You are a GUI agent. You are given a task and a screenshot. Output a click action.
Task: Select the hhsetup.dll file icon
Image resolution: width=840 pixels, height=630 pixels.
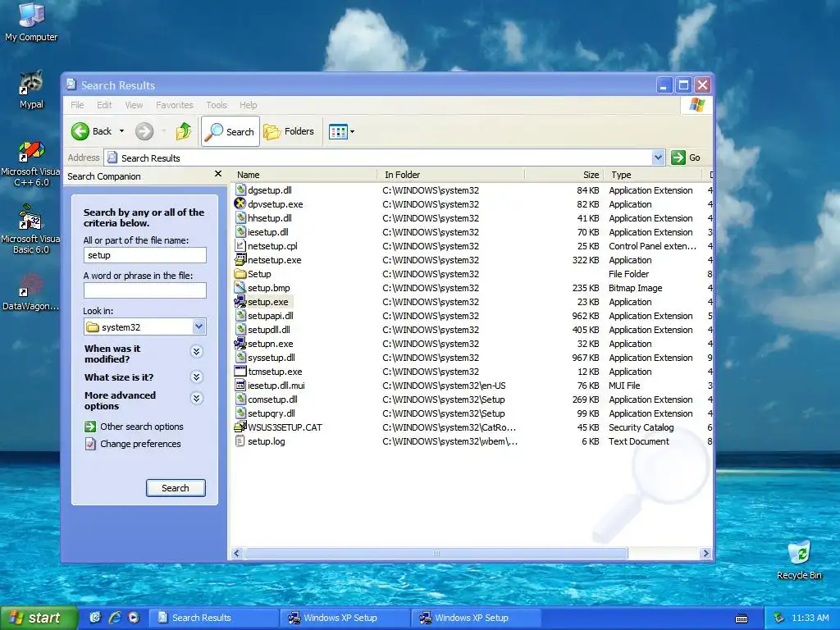tap(240, 218)
